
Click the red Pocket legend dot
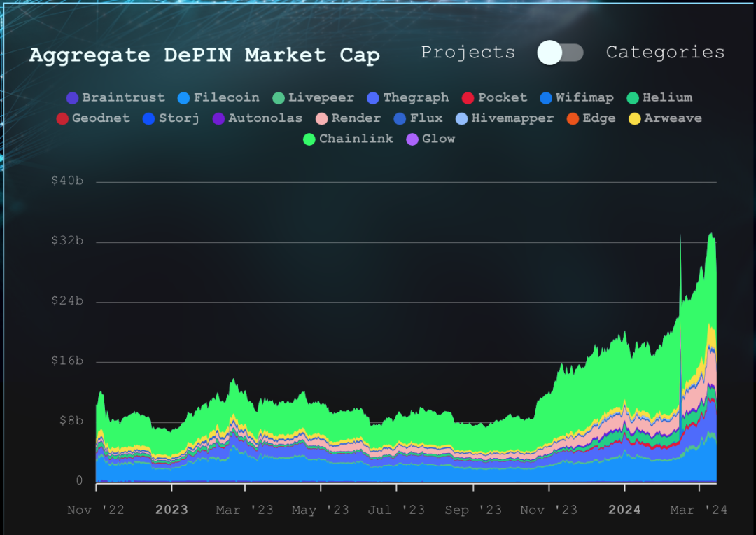pyautogui.click(x=468, y=98)
